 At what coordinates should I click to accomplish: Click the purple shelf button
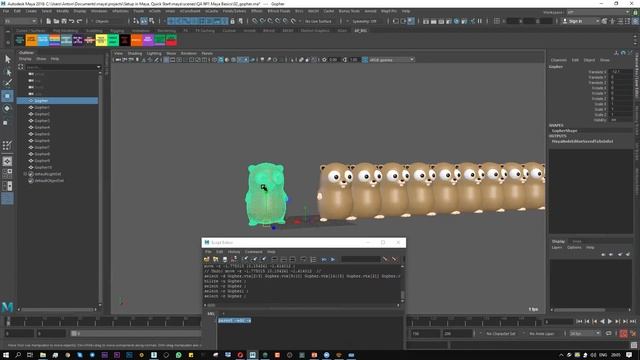coord(148,40)
